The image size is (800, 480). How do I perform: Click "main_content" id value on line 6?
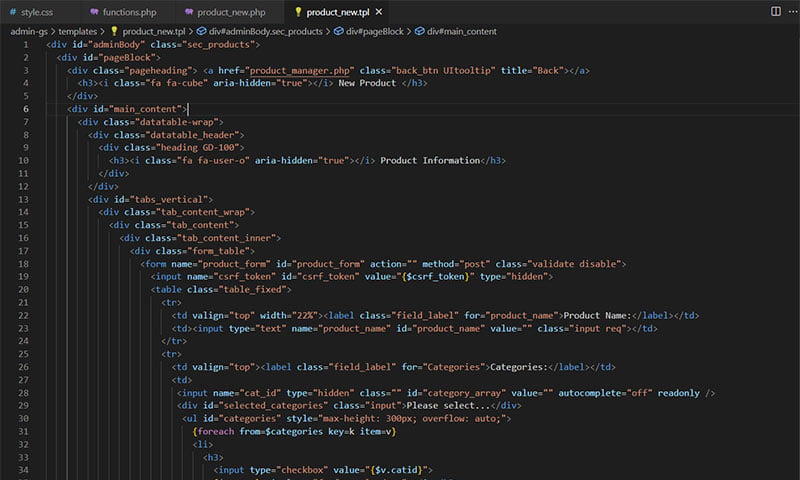(x=145, y=109)
